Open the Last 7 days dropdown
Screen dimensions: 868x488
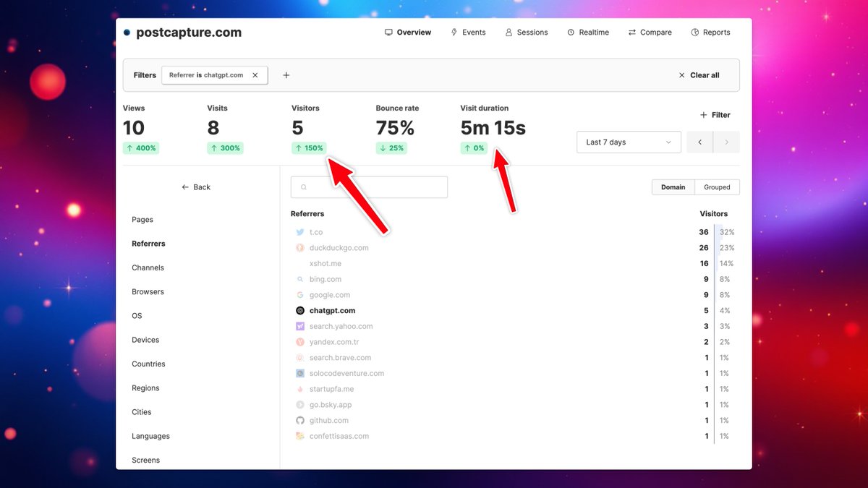coord(629,142)
